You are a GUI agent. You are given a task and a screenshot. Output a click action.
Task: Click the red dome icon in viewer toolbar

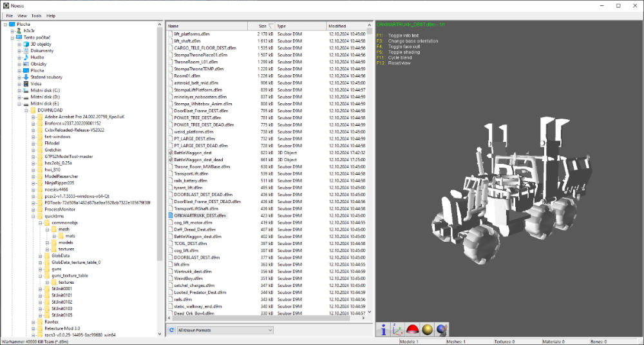(x=412, y=330)
